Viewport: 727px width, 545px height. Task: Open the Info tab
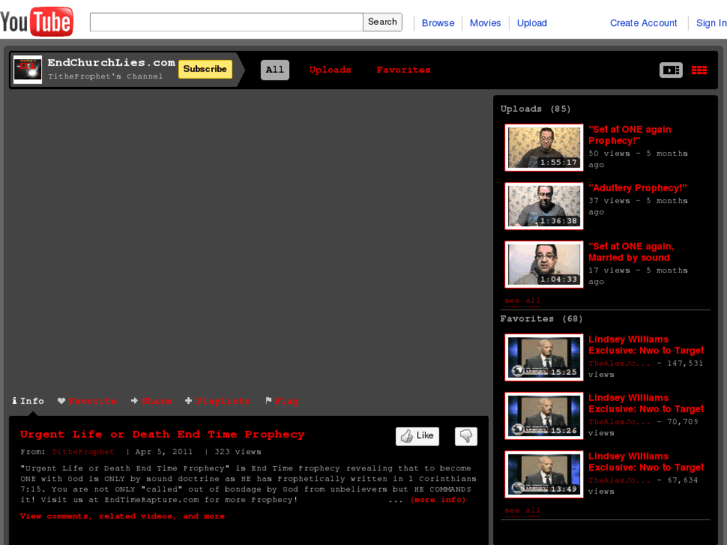[x=28, y=401]
